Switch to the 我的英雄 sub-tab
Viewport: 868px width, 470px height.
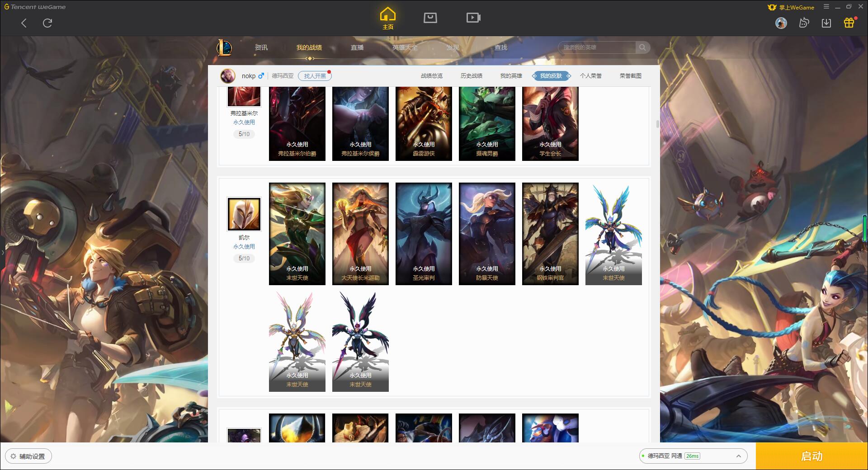click(511, 76)
